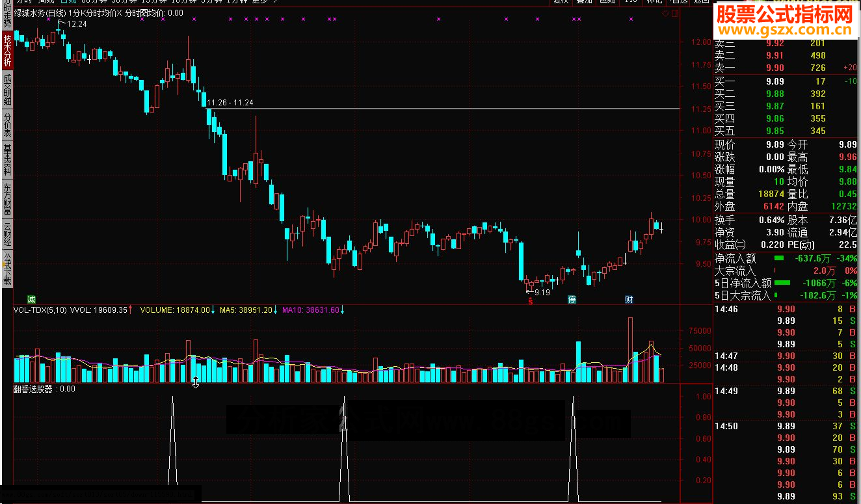
Task: Click the 75000 volume axis label
Action: (700, 331)
